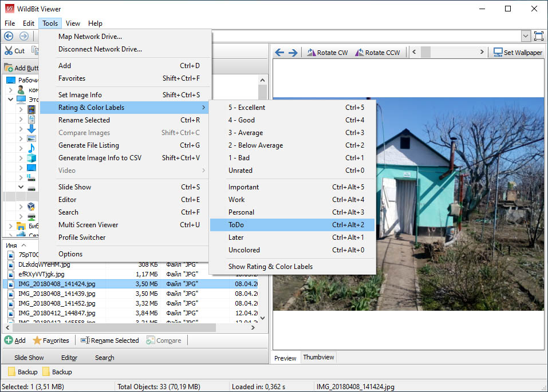This screenshot has height=392, width=548.
Task: Open first Backup folder shortcut
Action: click(22, 372)
